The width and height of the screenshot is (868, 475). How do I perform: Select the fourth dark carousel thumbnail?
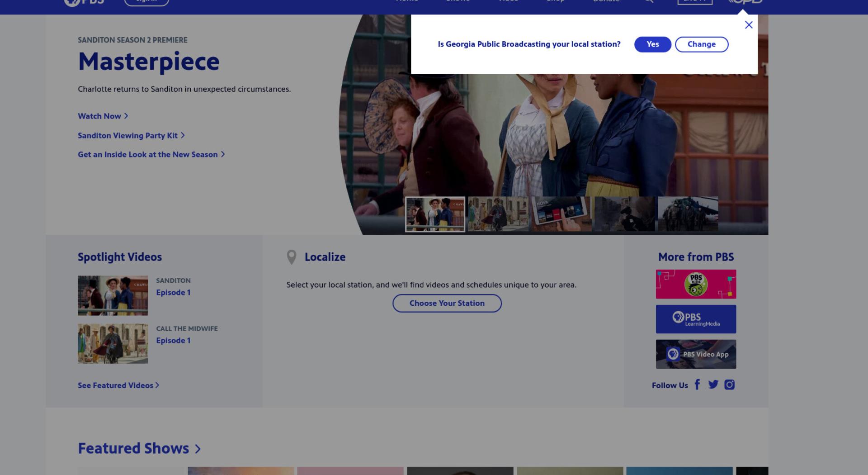[x=625, y=214]
